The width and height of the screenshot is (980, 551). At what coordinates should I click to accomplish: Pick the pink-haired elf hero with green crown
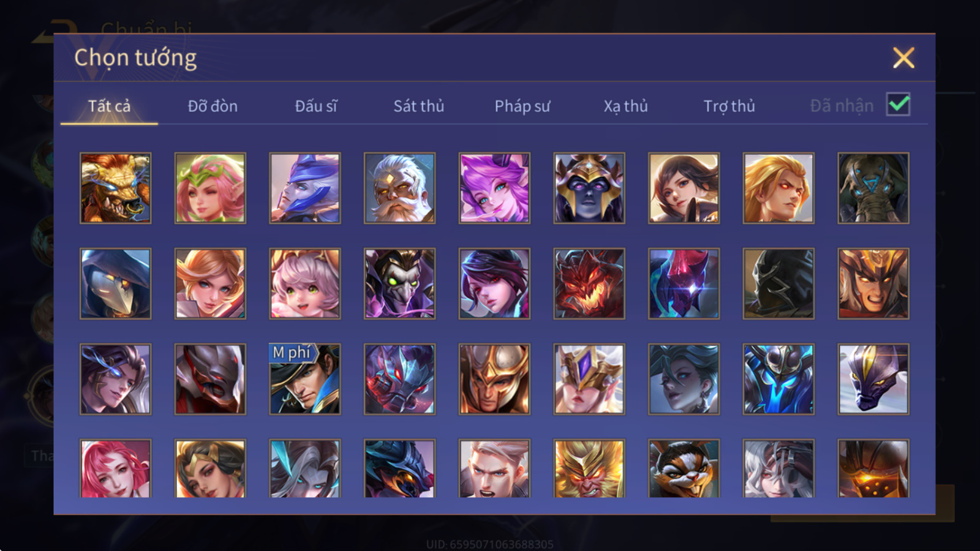point(210,188)
